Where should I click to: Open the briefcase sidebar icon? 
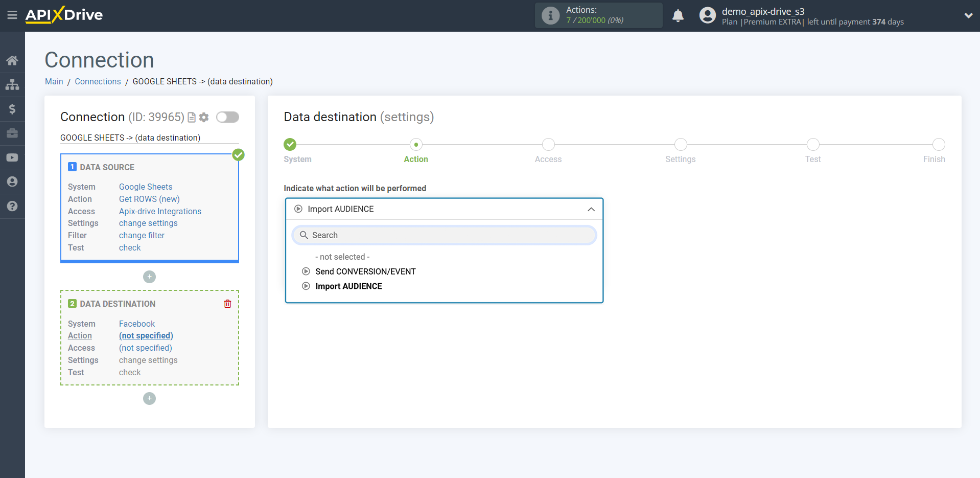pyautogui.click(x=12, y=133)
